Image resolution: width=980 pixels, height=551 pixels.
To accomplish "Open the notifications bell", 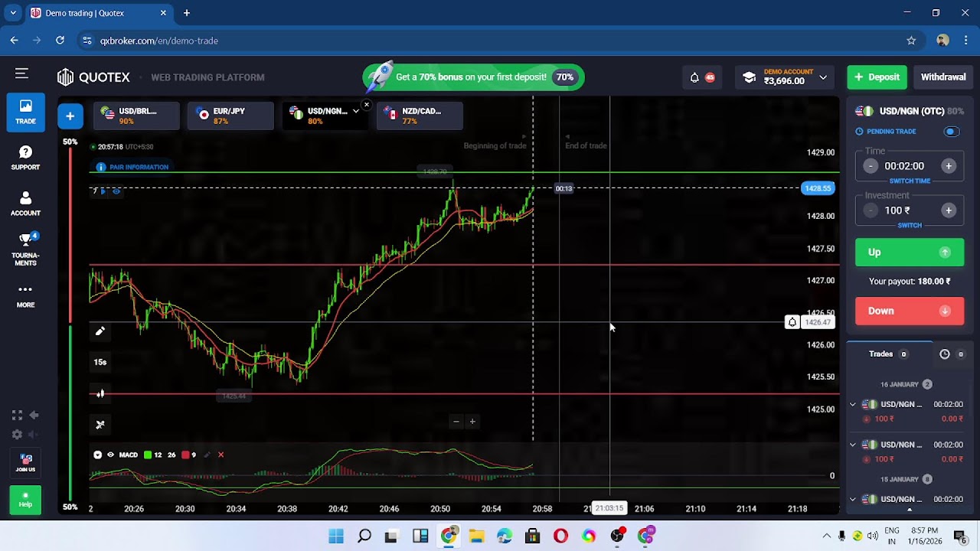I will tap(694, 77).
